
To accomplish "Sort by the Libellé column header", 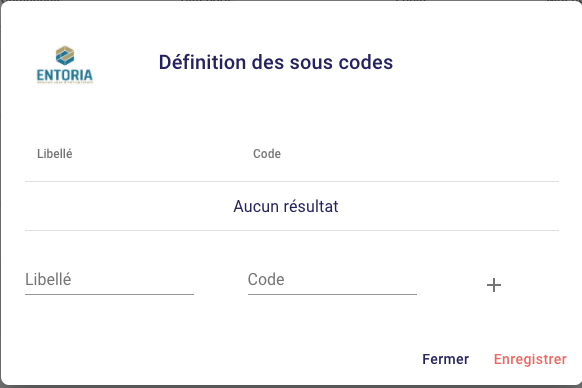I will tap(55, 154).
